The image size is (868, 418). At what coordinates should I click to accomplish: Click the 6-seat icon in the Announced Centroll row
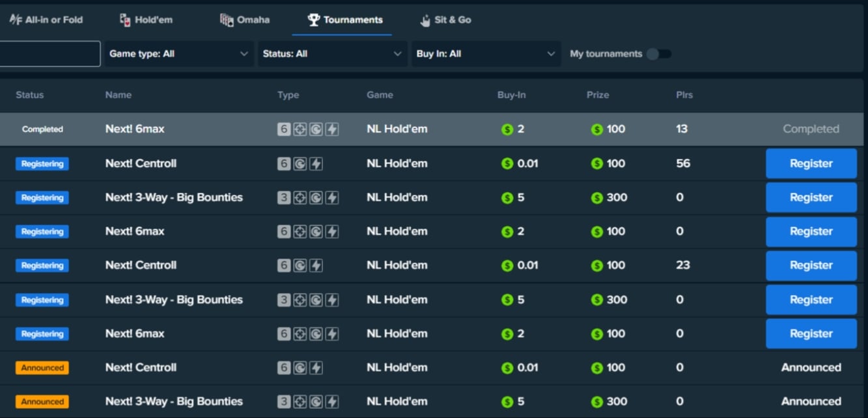tap(283, 367)
